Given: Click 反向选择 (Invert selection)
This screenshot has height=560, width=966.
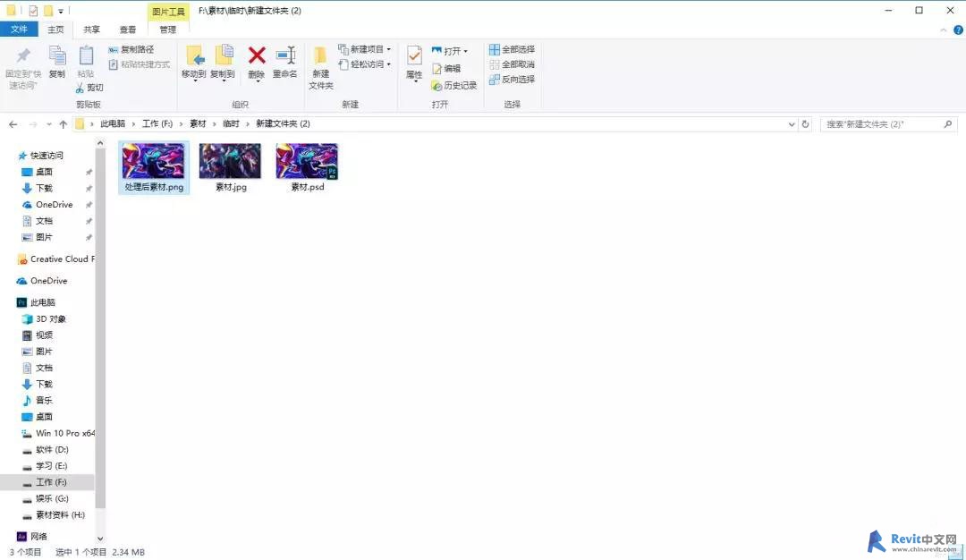Looking at the screenshot, I should point(512,79).
